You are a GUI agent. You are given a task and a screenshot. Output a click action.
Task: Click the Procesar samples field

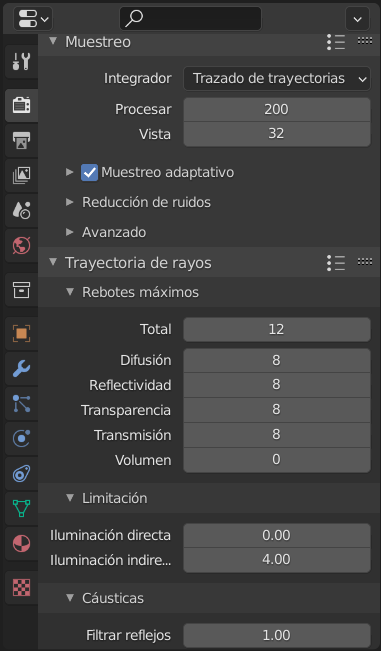click(277, 110)
